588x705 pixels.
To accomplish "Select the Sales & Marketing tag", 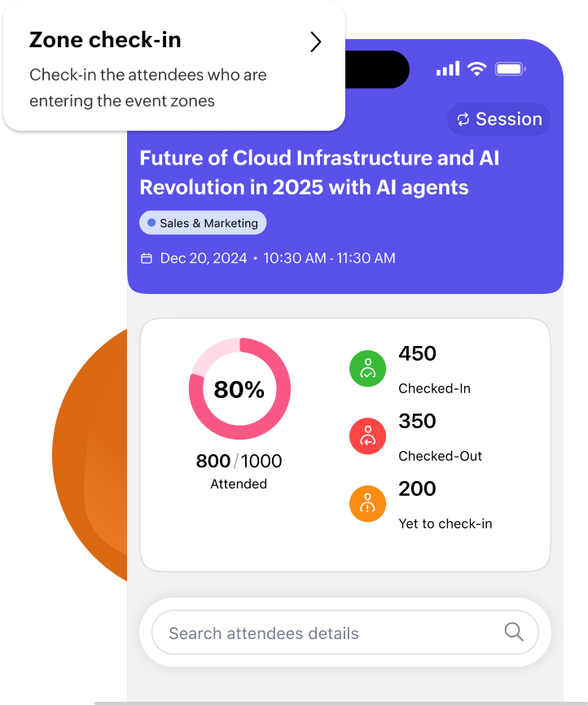I will click(x=203, y=223).
